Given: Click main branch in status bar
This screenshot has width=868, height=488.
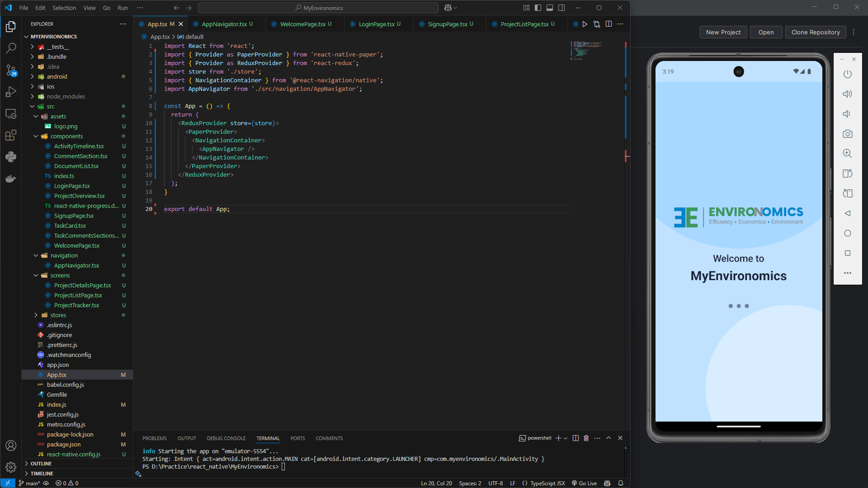Looking at the screenshot, I should point(29,483).
